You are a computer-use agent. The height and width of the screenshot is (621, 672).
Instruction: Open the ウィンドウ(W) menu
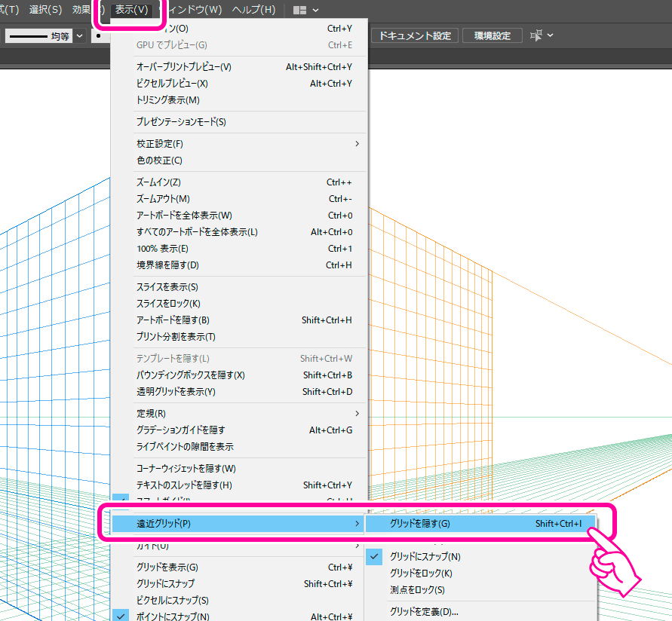pyautogui.click(x=195, y=10)
